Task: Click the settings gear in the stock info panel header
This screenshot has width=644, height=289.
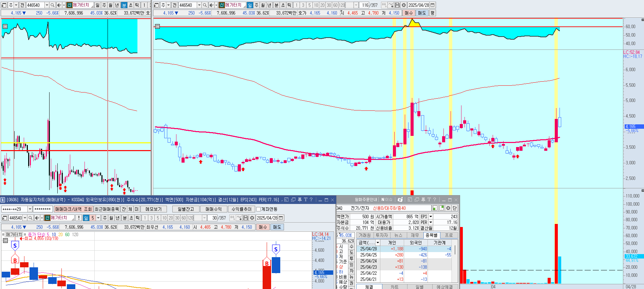Action: [448, 208]
